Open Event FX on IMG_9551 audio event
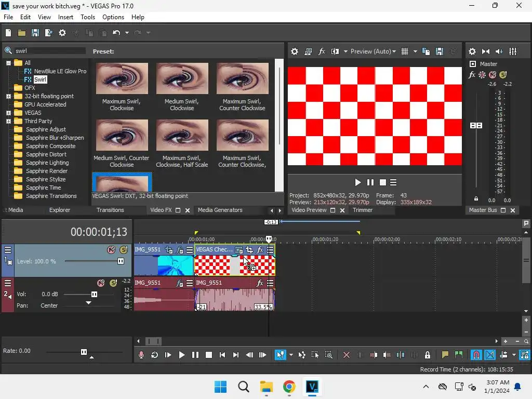The height and width of the screenshot is (399, 532). coord(260,283)
